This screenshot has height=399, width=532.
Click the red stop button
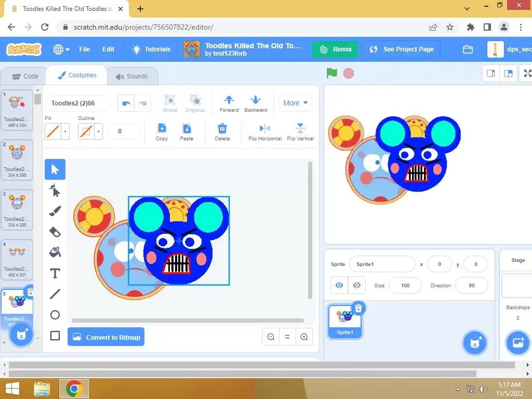pyautogui.click(x=349, y=73)
